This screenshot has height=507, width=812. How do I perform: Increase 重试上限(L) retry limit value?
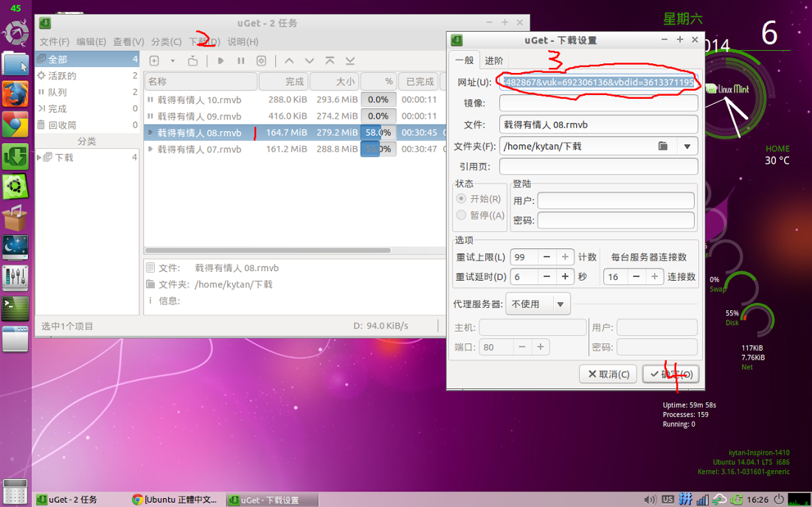pyautogui.click(x=565, y=257)
